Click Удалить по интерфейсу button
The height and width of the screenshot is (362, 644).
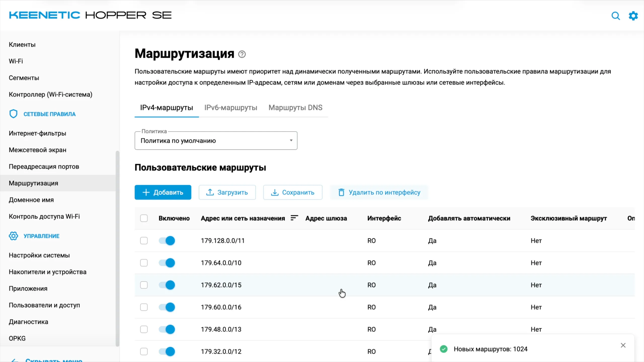point(379,192)
